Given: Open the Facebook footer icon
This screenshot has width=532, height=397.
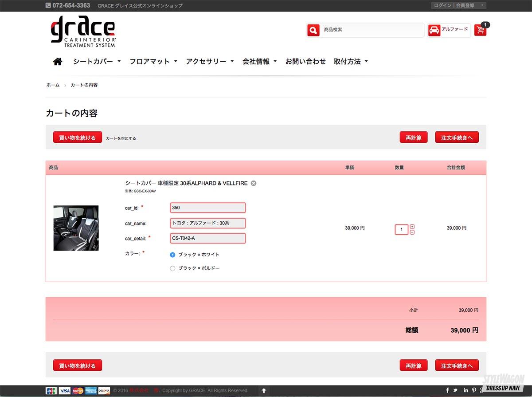Looking at the screenshot, I should pyautogui.click(x=447, y=390).
